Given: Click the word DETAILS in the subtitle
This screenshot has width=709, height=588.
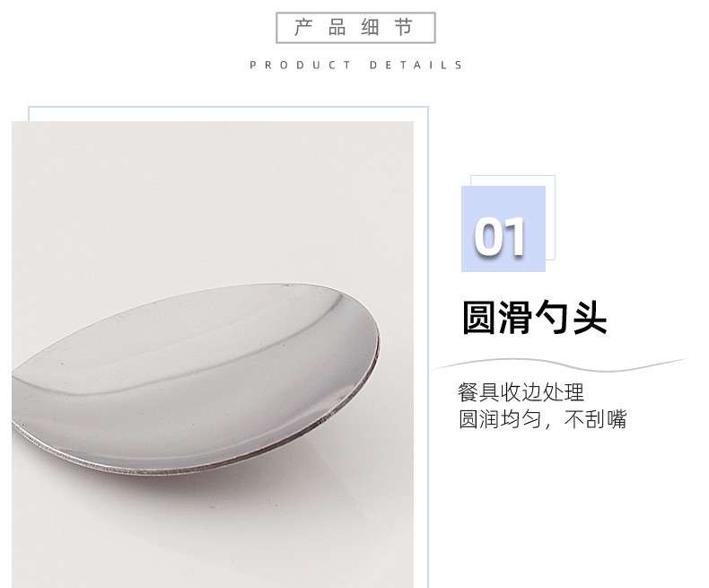Looking at the screenshot, I should 416,66.
